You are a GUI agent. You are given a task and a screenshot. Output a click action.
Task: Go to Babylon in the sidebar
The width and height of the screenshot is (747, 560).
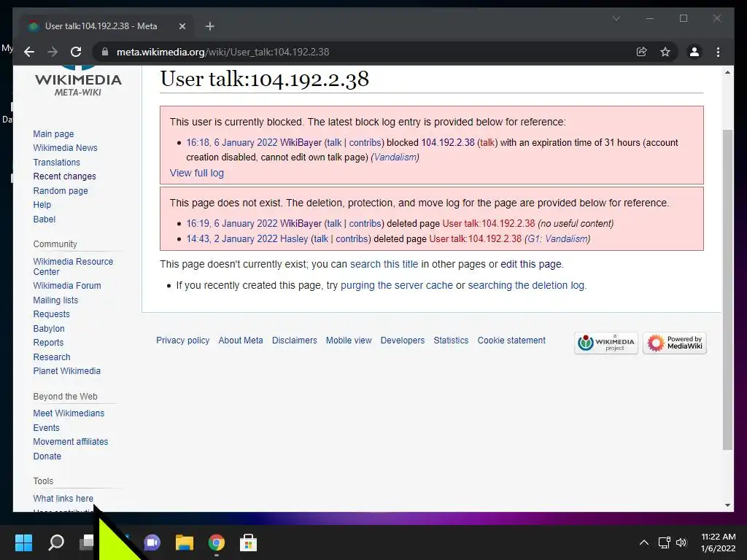point(49,329)
